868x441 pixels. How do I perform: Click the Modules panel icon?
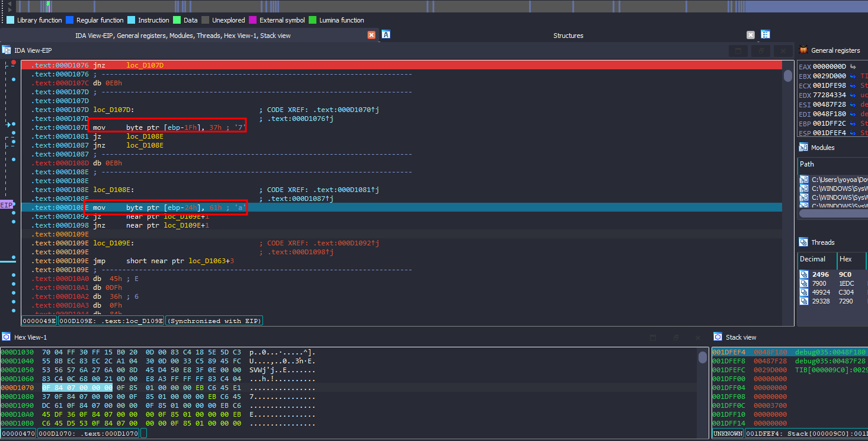[x=803, y=148]
